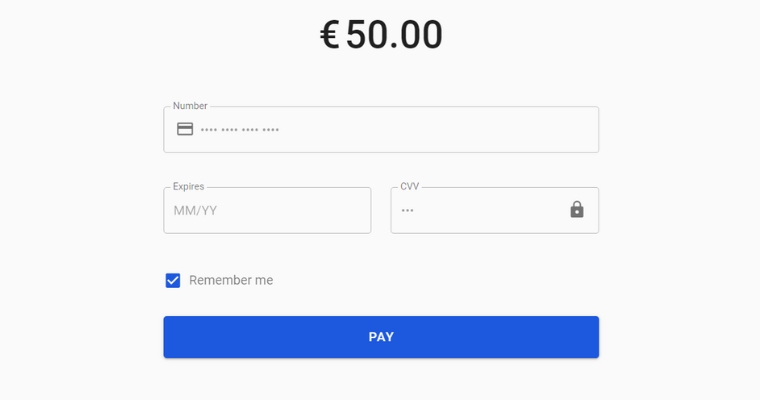Click the CVV field label
Screen dimensions: 760x400
pyautogui.click(x=410, y=186)
